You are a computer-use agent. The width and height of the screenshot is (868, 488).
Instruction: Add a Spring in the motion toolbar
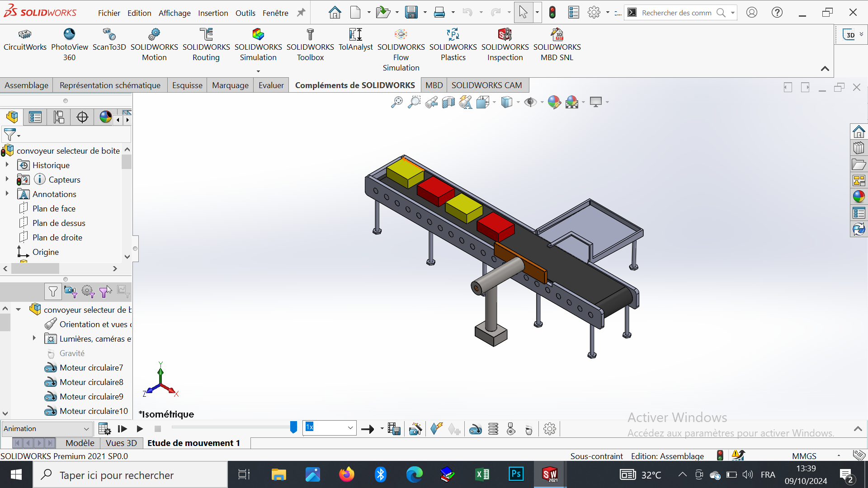493,429
